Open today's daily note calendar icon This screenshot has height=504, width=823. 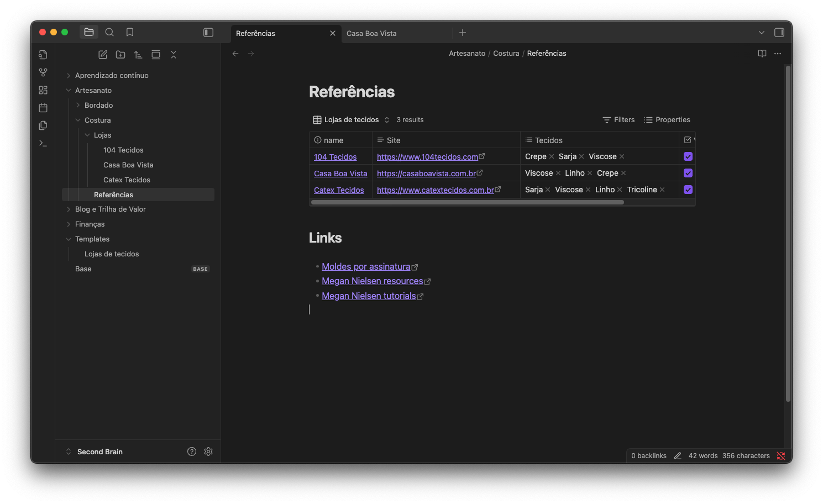(43, 108)
